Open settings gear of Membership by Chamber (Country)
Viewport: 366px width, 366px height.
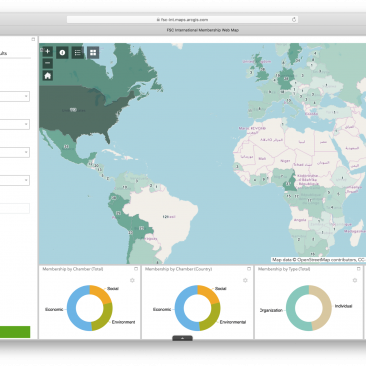tap(245, 280)
